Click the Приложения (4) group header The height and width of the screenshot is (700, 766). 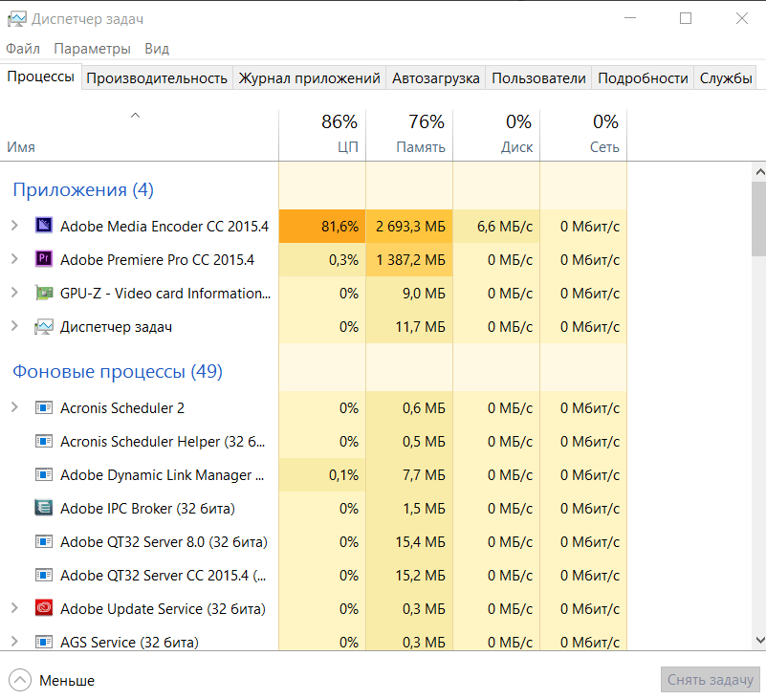click(x=83, y=189)
